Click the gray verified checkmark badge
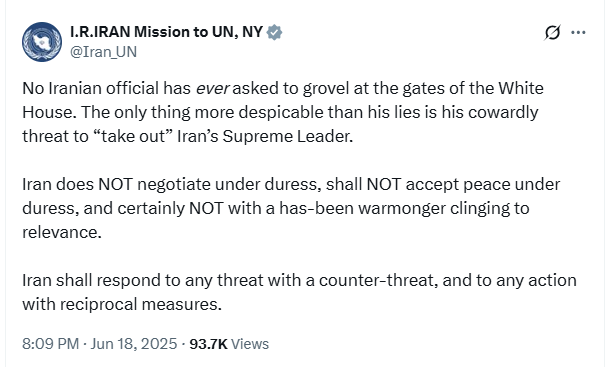This screenshot has width=605, height=367. (274, 32)
